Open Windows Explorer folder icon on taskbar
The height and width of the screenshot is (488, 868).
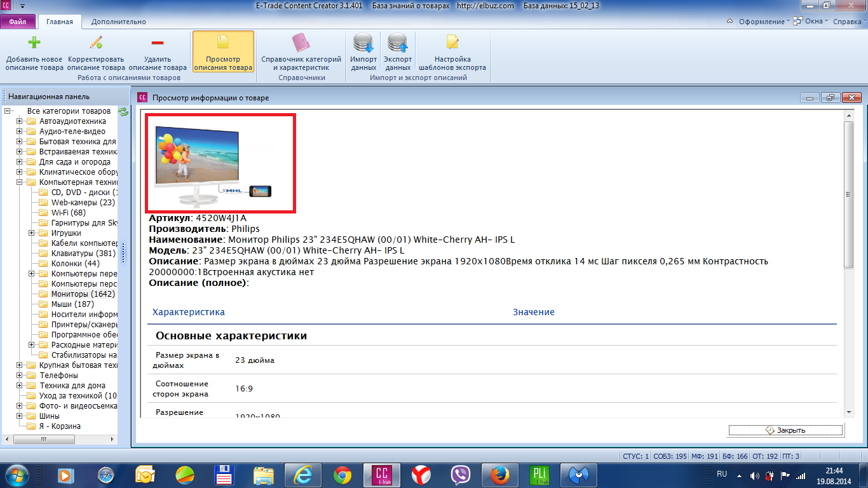pyautogui.click(x=264, y=475)
